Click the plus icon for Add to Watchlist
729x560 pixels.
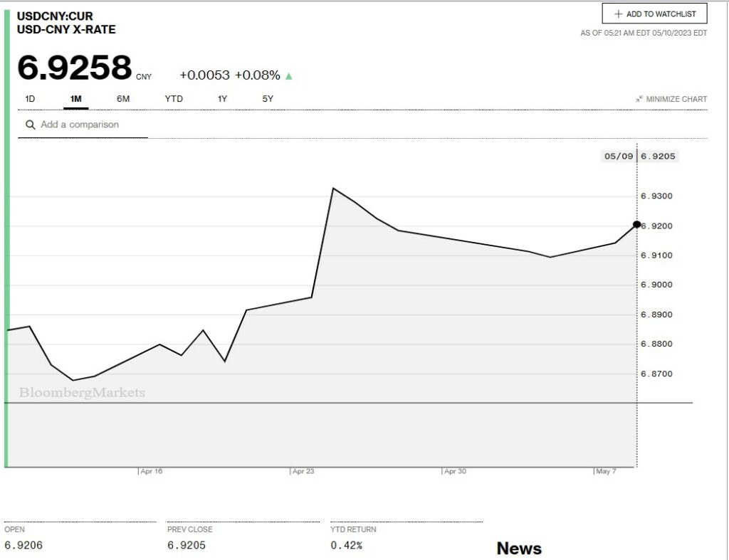pos(618,14)
